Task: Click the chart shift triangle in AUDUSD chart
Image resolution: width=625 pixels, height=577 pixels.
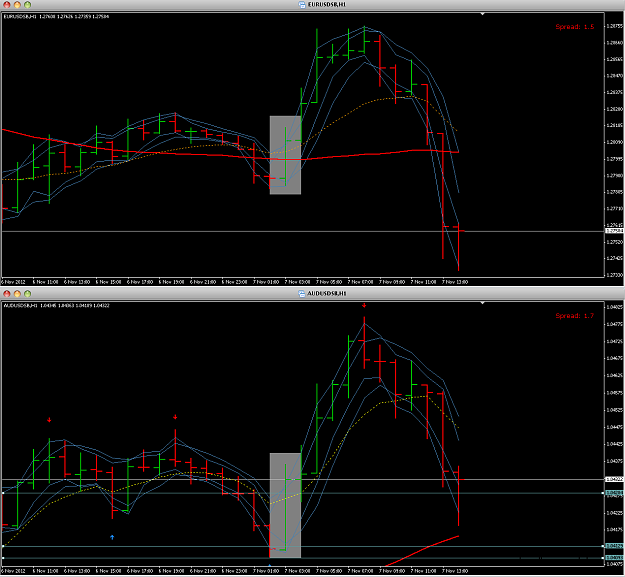Action: [x=482, y=303]
